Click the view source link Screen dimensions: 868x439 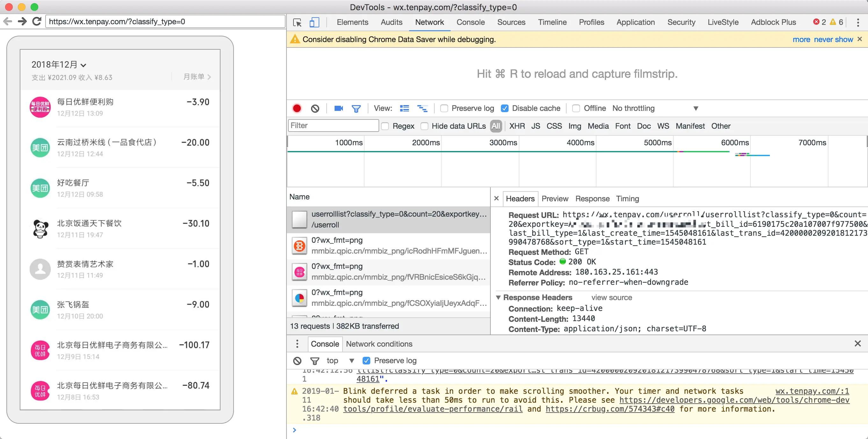[611, 298]
